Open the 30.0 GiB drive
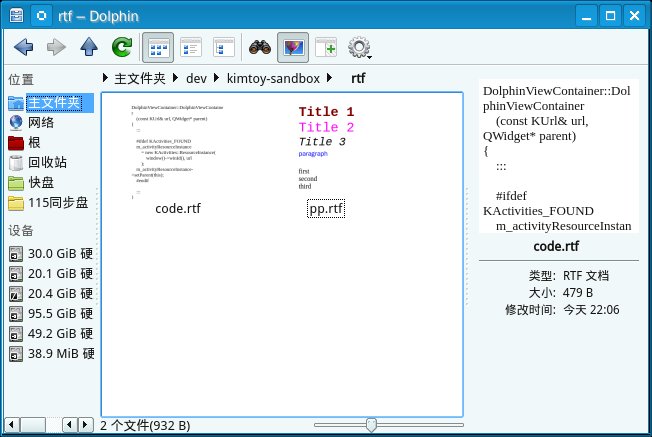Screen dimensions: 652x437 [x=51, y=254]
